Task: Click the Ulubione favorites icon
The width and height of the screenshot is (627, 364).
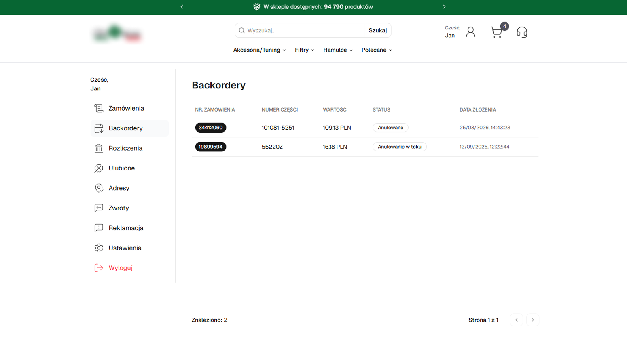Action: click(99, 168)
